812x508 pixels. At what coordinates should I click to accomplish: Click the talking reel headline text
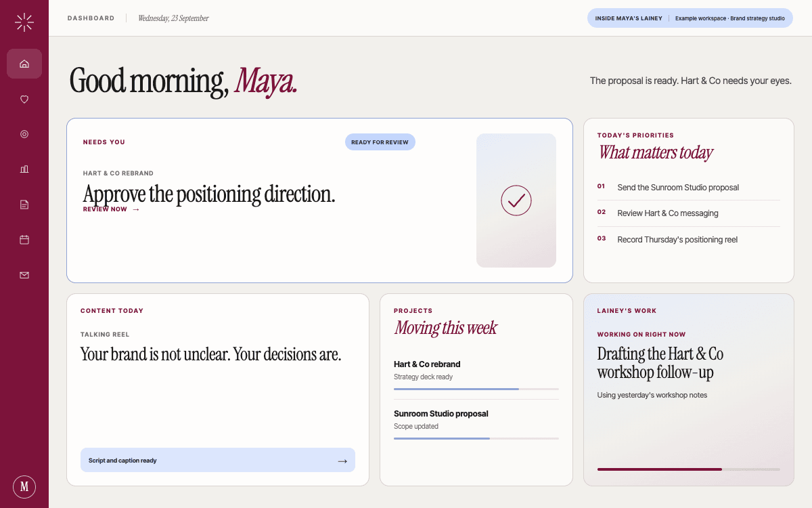210,354
